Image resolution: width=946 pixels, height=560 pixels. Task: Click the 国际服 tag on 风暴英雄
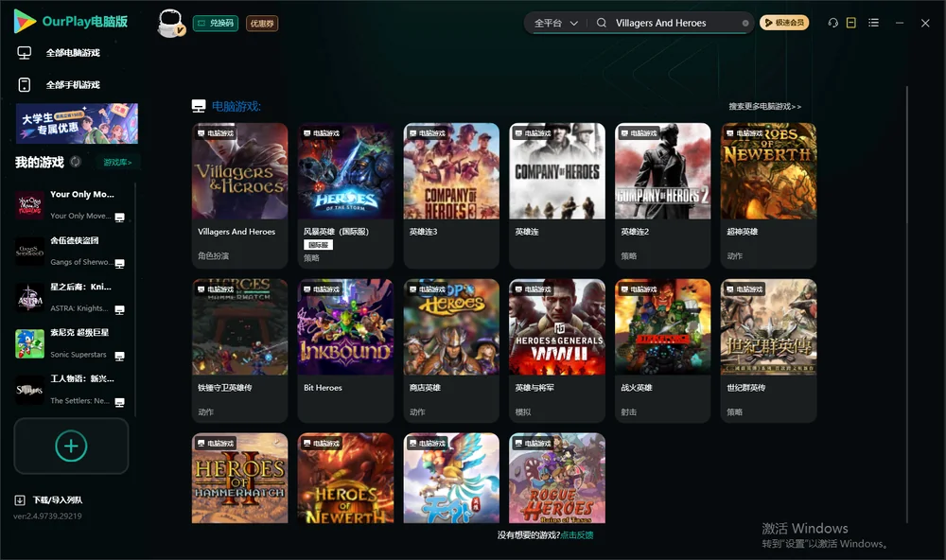[318, 245]
